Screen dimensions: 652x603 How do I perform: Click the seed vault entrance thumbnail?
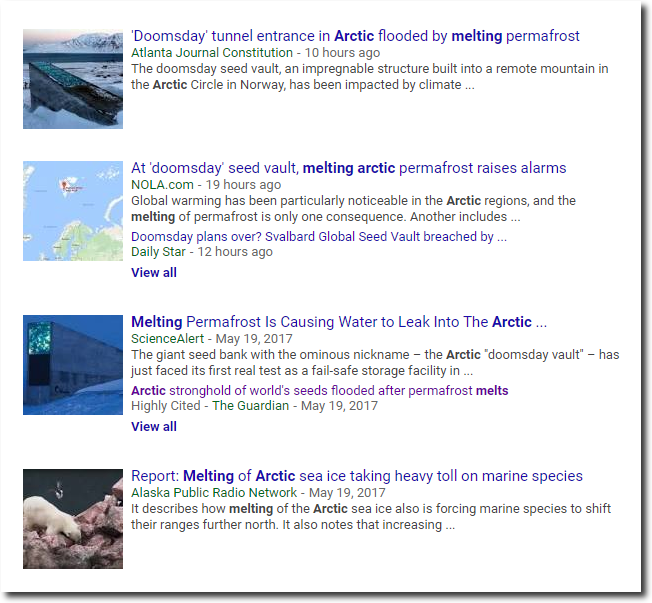[73, 79]
